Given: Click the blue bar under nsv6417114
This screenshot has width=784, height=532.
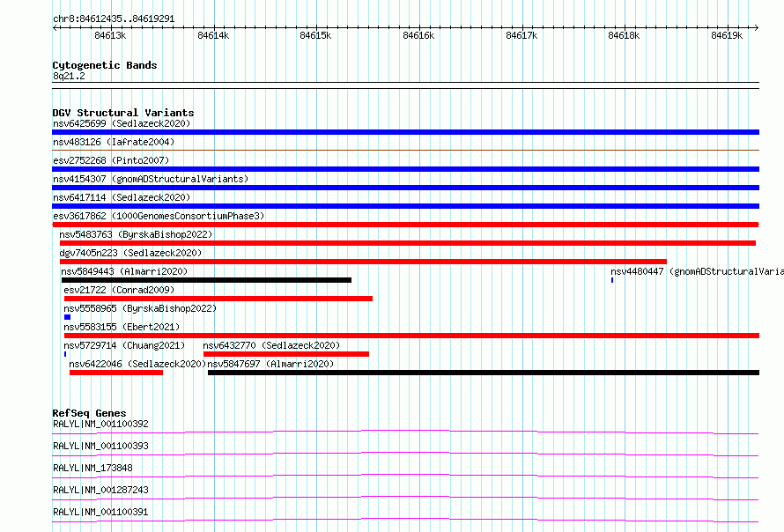Looking at the screenshot, I should point(405,206).
